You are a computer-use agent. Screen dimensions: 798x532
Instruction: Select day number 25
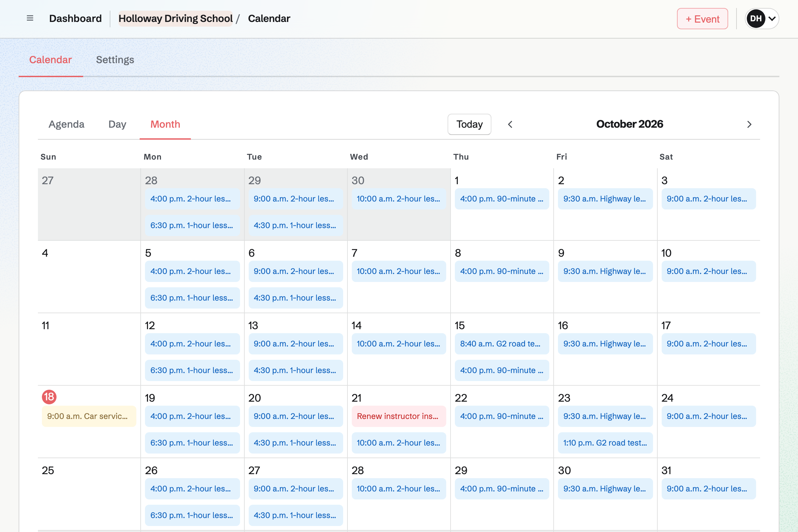coord(48,470)
